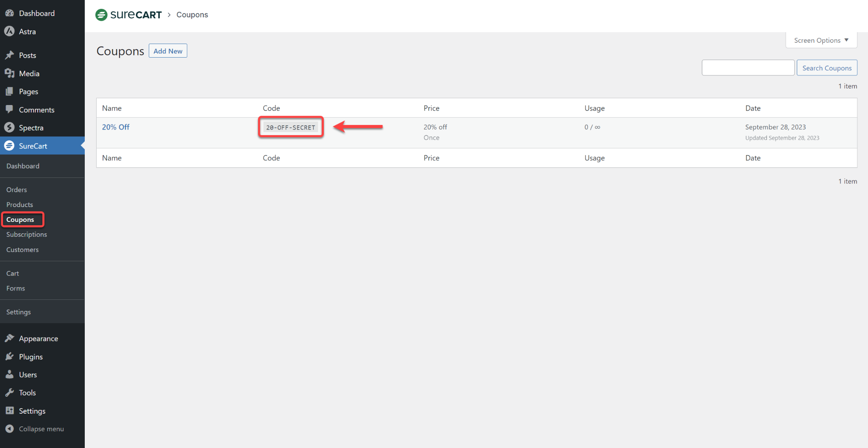868x448 pixels.
Task: Click the SureCart logo icon in header
Action: tap(101, 15)
